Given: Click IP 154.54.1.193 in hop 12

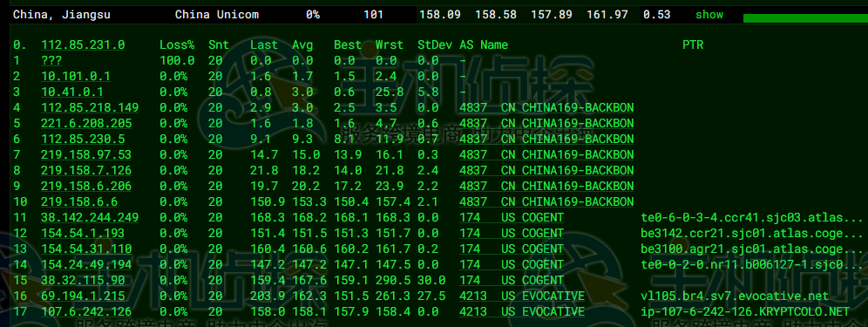Looking at the screenshot, I should (x=83, y=234).
